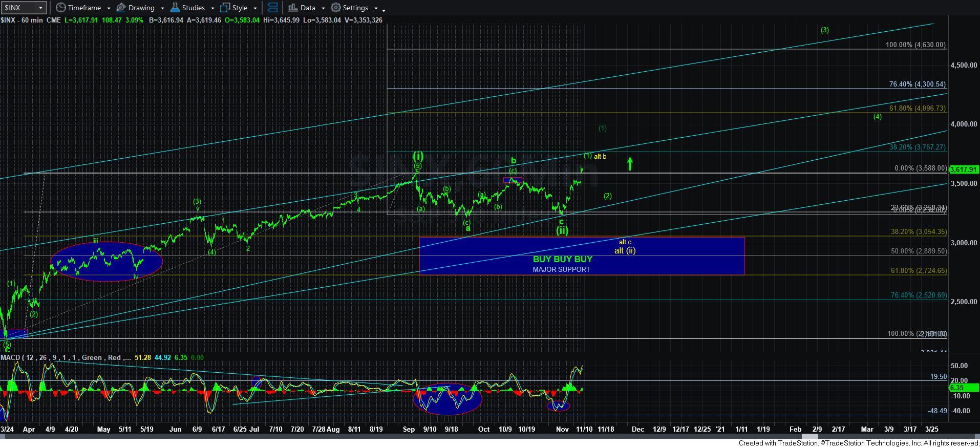Click the volume 'V=3,353,326' value

tap(363, 20)
